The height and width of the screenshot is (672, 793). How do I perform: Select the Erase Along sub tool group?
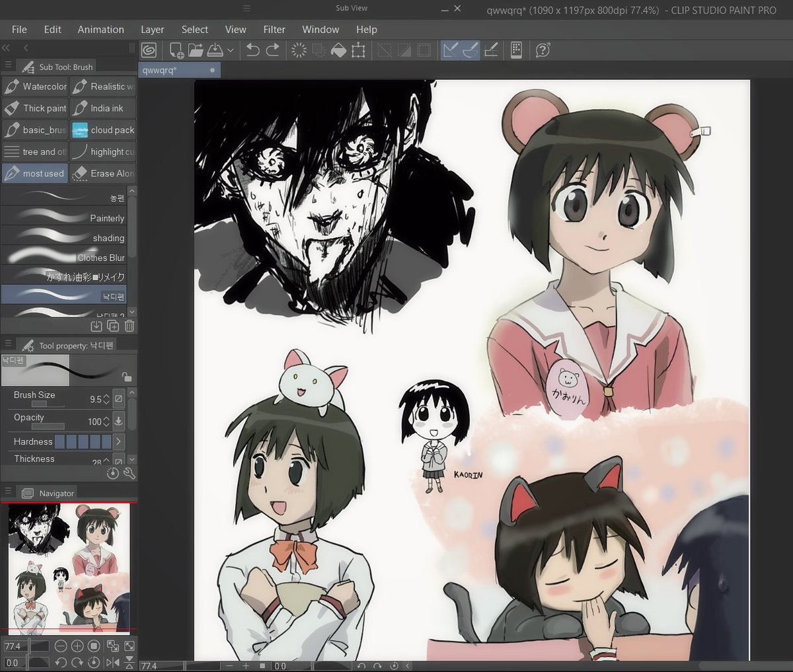103,174
